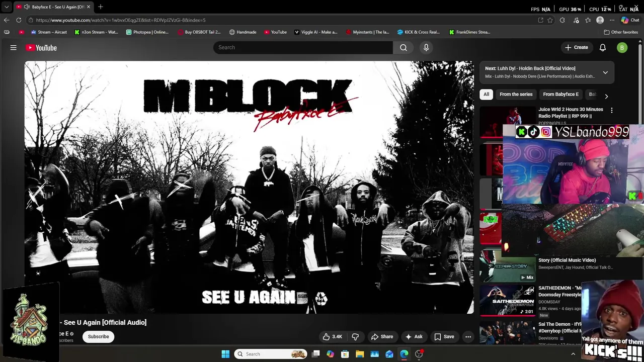
Task: Open File Explorer from taskbar
Action: [x=360, y=354]
